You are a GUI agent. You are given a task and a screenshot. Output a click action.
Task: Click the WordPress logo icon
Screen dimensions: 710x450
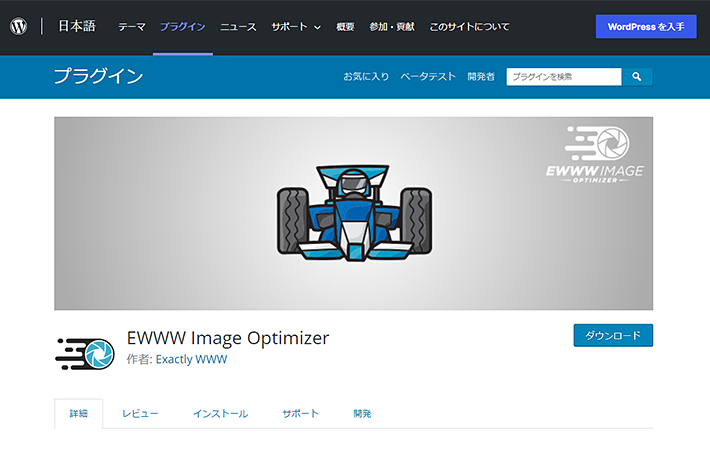point(19,26)
